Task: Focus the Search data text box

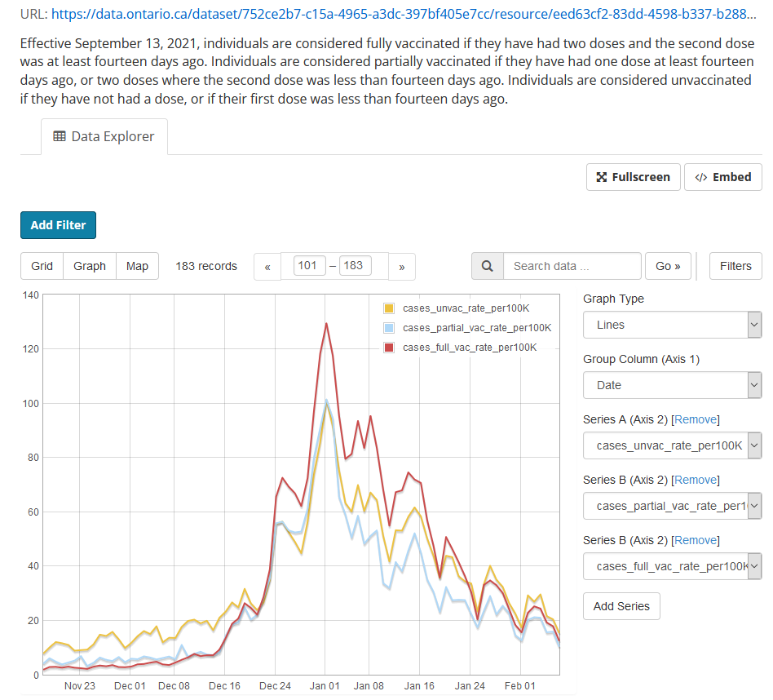Action: pos(572,266)
